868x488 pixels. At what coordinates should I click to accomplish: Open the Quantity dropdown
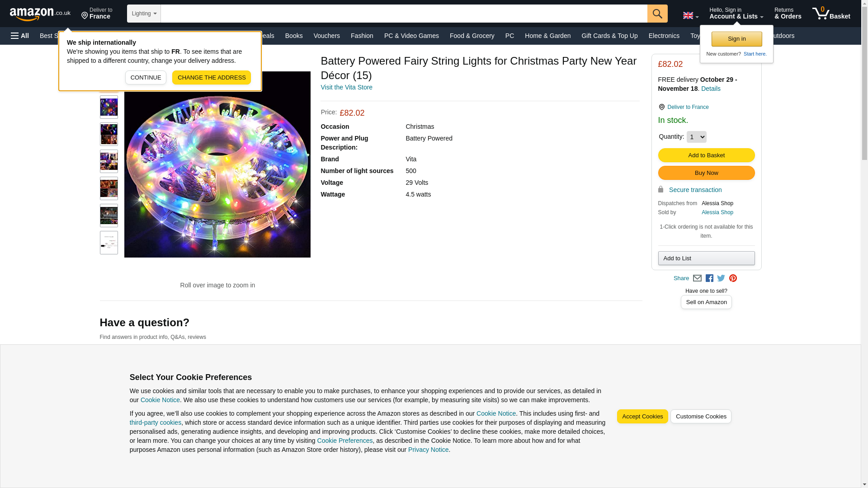tap(696, 137)
